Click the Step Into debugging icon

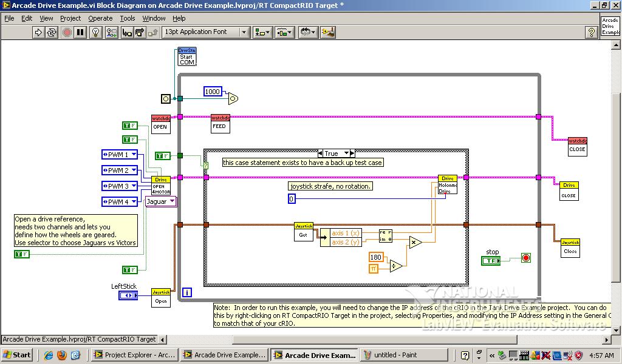[x=127, y=32]
